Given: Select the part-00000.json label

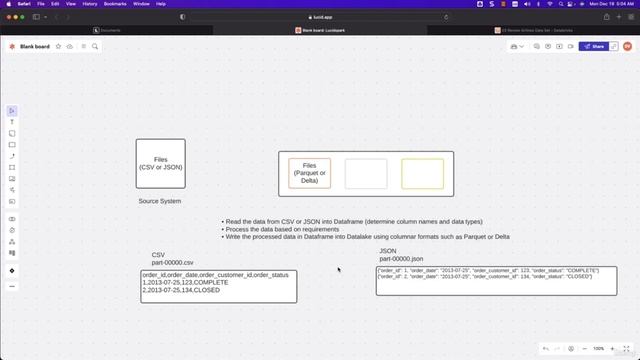Looking at the screenshot, I should coord(401,259).
